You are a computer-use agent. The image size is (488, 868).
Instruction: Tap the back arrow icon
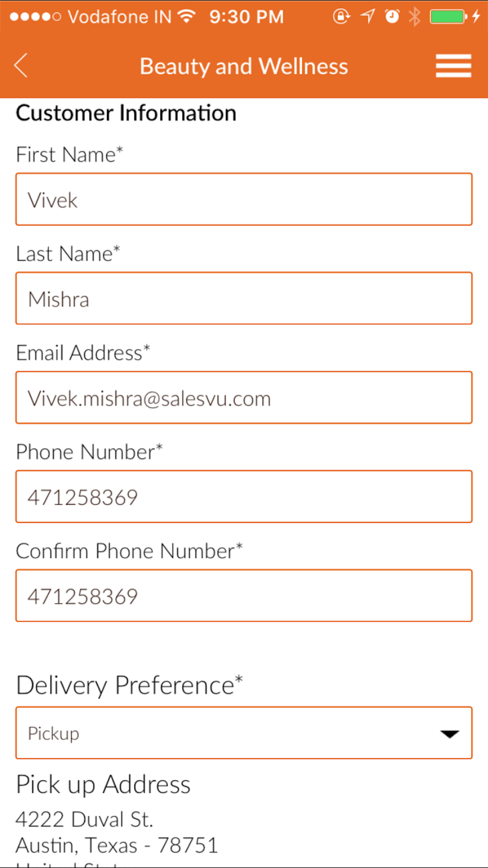click(21, 65)
